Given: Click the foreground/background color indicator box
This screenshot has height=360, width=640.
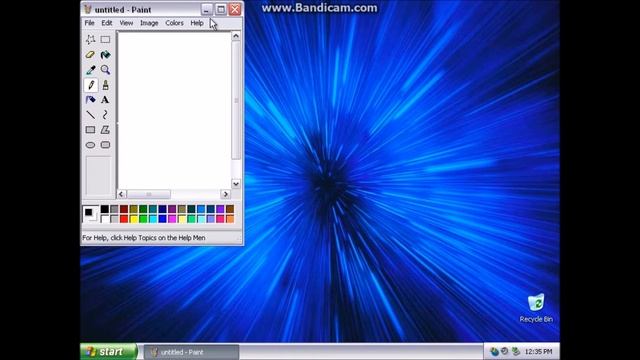Looking at the screenshot, I should pos(91,214).
